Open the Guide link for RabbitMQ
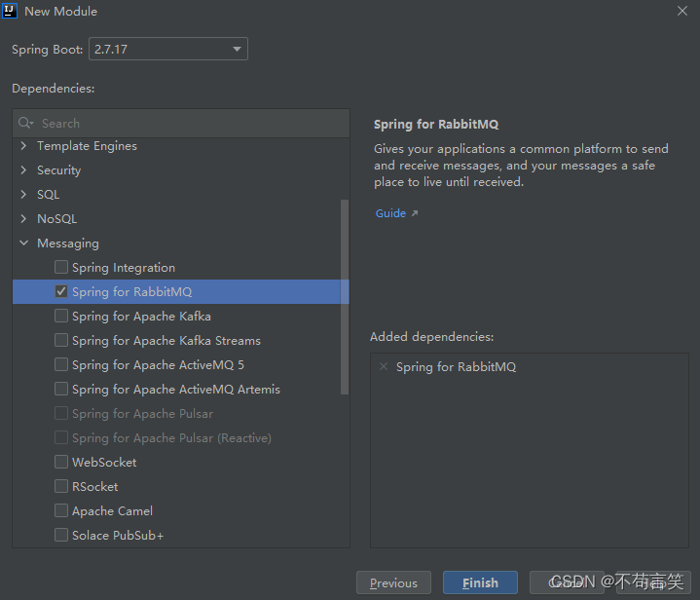Image resolution: width=700 pixels, height=600 pixels. pos(390,213)
